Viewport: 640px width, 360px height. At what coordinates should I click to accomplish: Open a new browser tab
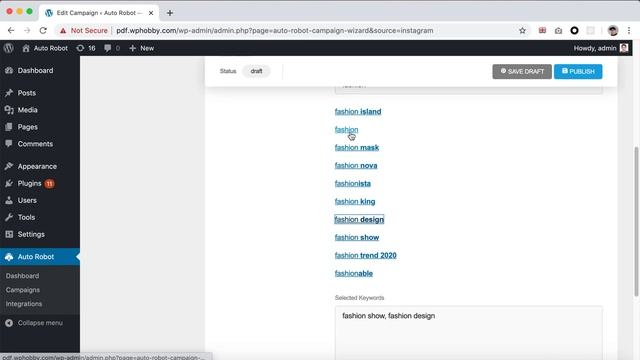[170, 13]
